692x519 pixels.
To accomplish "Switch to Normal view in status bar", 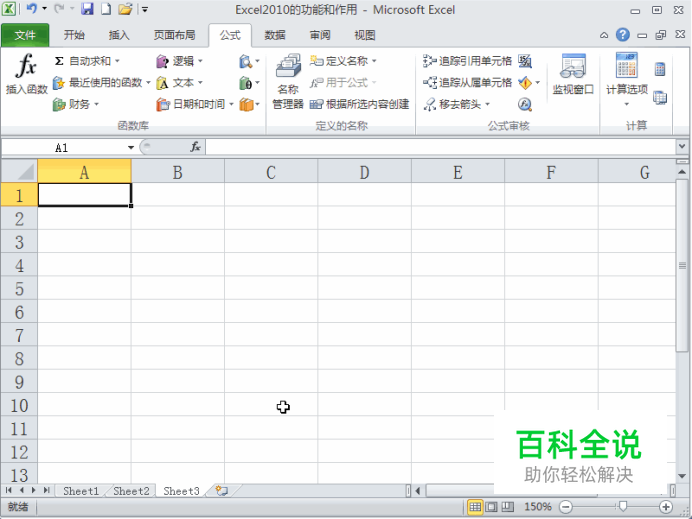I will [x=475, y=507].
